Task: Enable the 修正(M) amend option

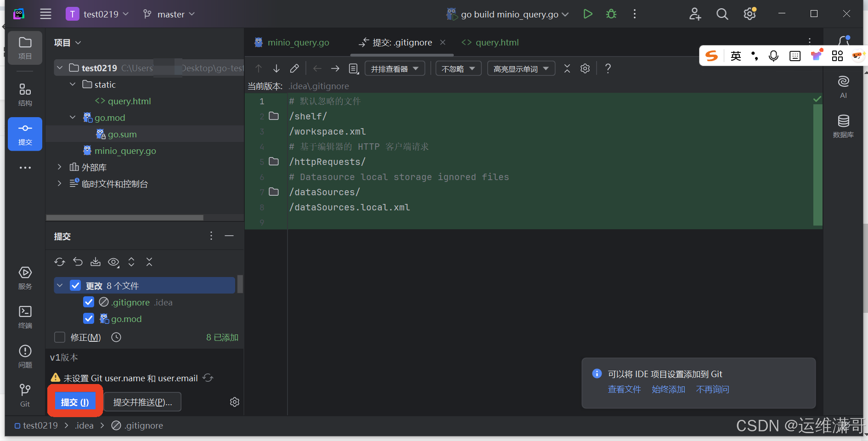Action: tap(59, 337)
